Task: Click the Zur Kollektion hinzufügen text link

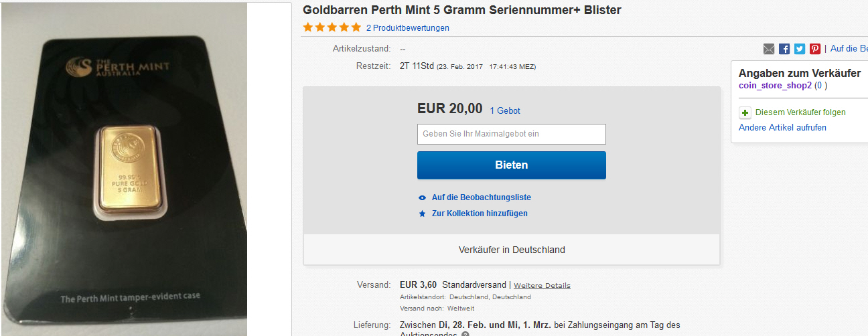Action: point(480,214)
